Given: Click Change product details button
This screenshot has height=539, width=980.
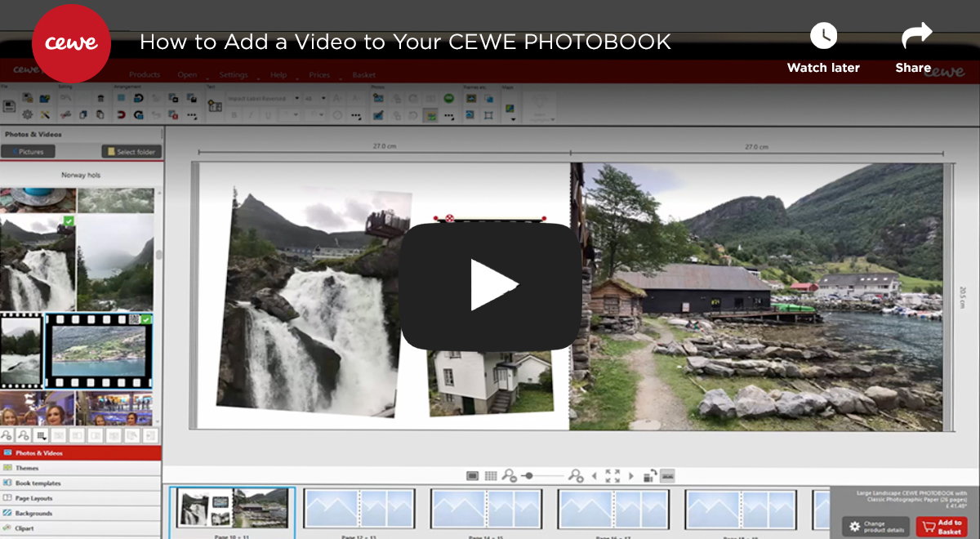Looking at the screenshot, I should tap(875, 527).
